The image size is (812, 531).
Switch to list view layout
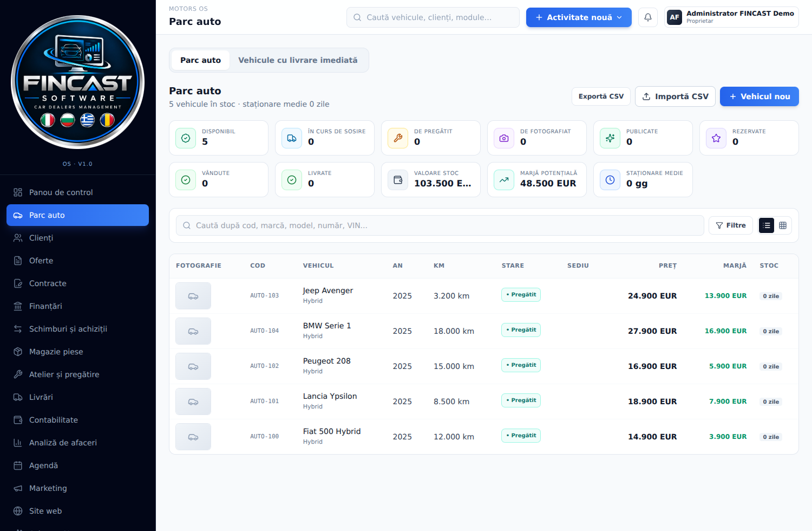tap(767, 225)
